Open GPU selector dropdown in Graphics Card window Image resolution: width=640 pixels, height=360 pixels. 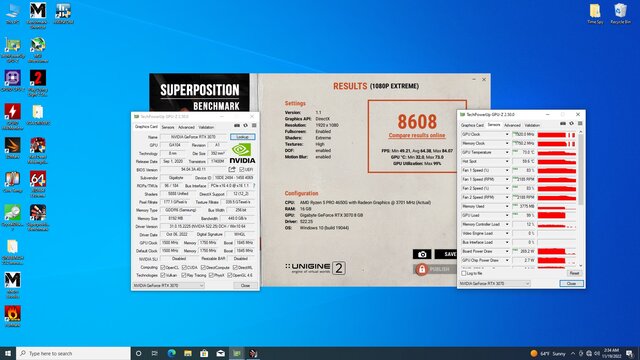(x=168, y=286)
